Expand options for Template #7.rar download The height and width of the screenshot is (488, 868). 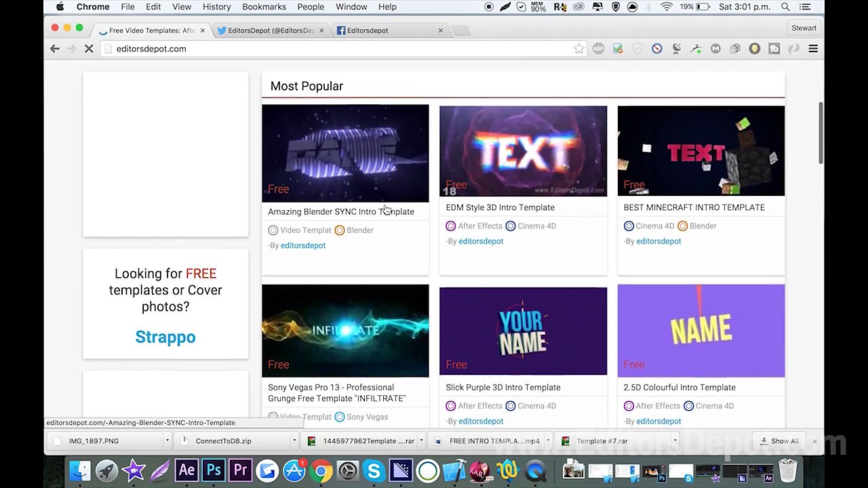pyautogui.click(x=675, y=441)
